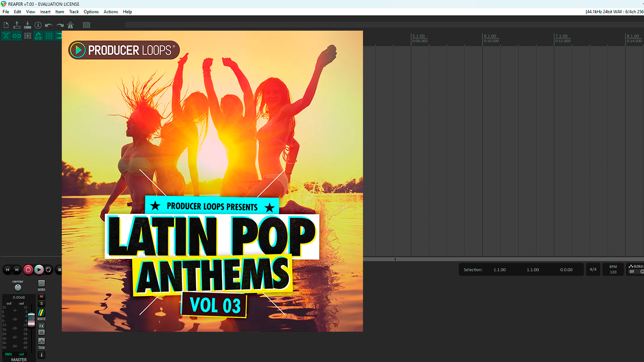Click ruler marker 8.1.00

633,36
